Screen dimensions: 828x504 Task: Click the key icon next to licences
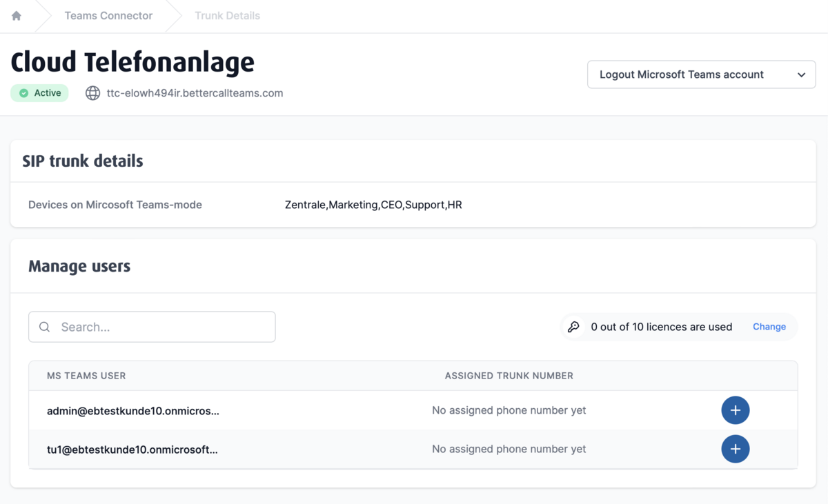[x=573, y=327]
